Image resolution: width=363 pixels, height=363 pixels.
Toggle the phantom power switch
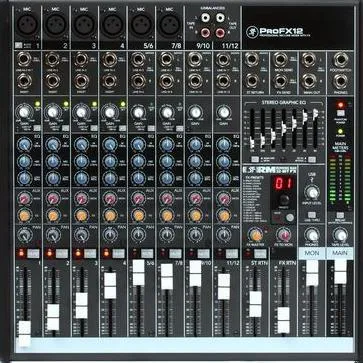[x=340, y=113]
